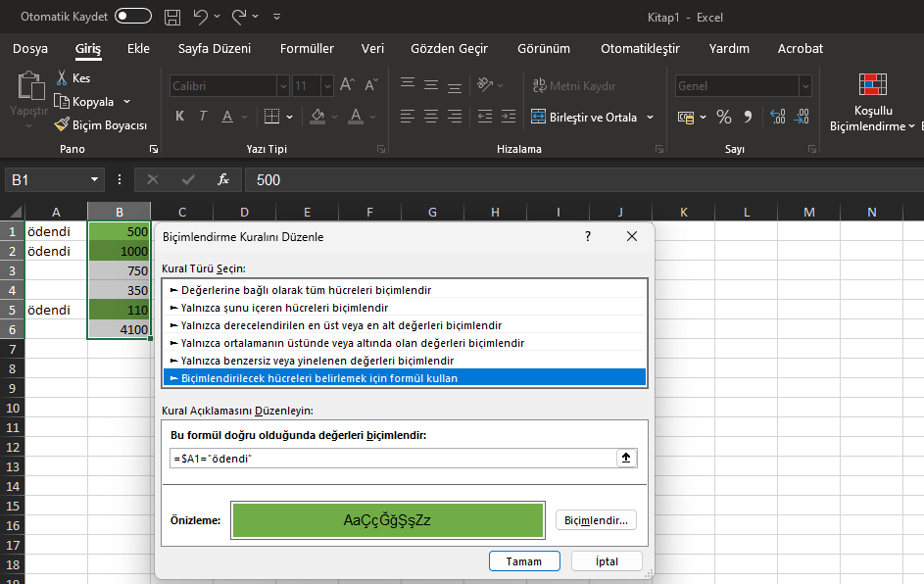Click the Save icon in title bar
The width and height of the screenshot is (924, 584).
[x=172, y=17]
